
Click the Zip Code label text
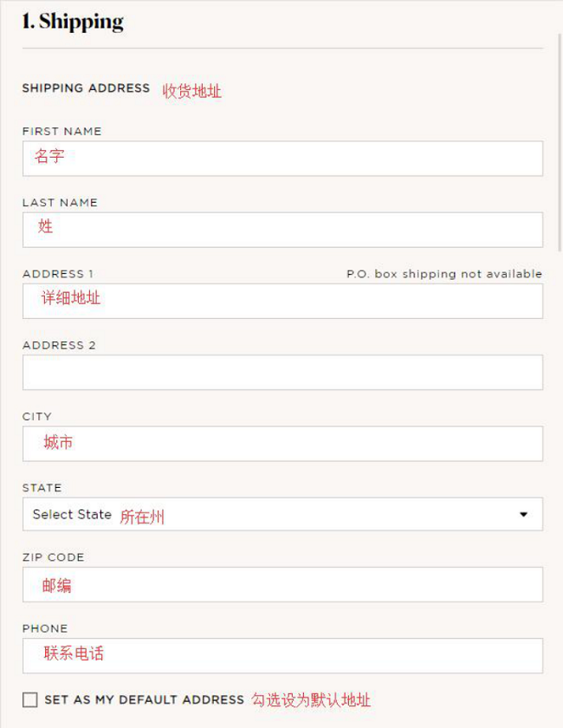pyautogui.click(x=54, y=557)
